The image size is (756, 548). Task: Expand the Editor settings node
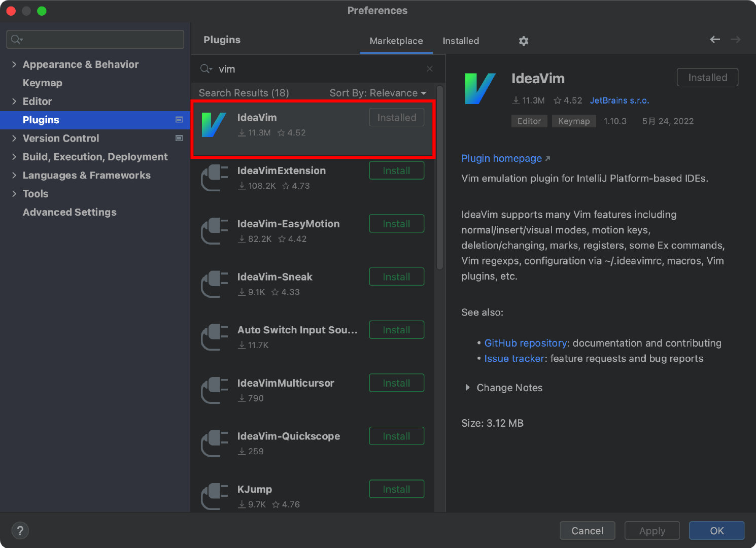[14, 101]
